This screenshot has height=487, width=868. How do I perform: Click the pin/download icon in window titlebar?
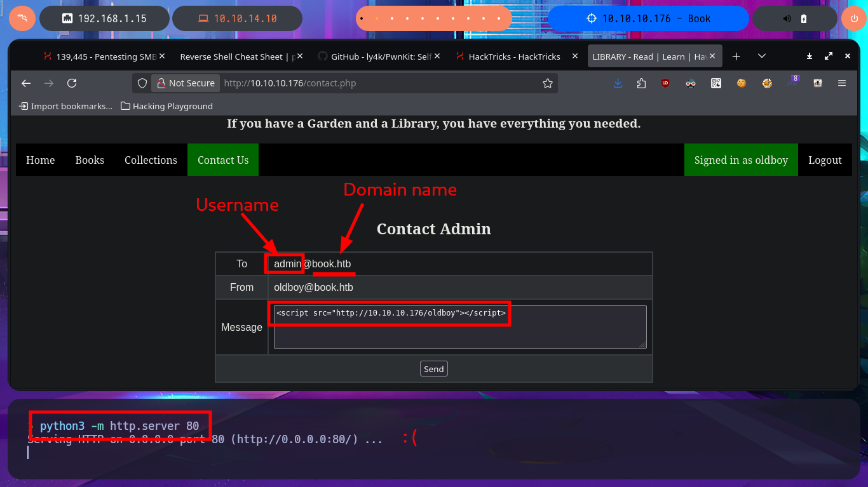810,57
